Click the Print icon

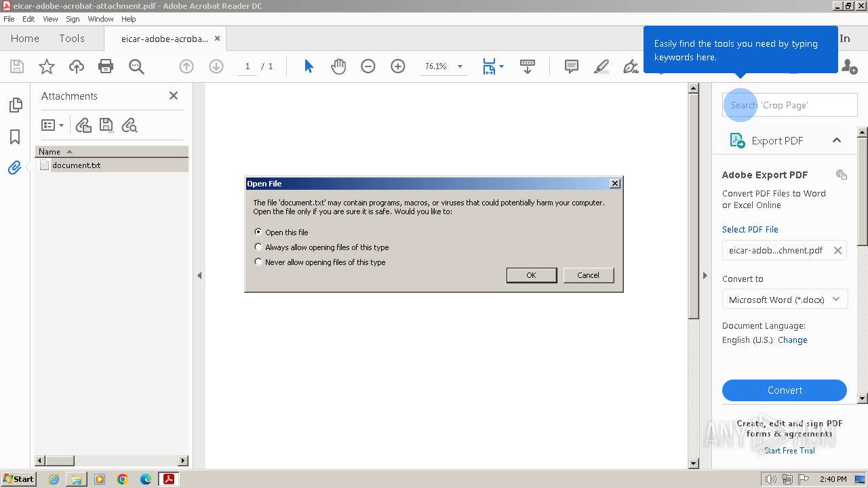click(106, 66)
